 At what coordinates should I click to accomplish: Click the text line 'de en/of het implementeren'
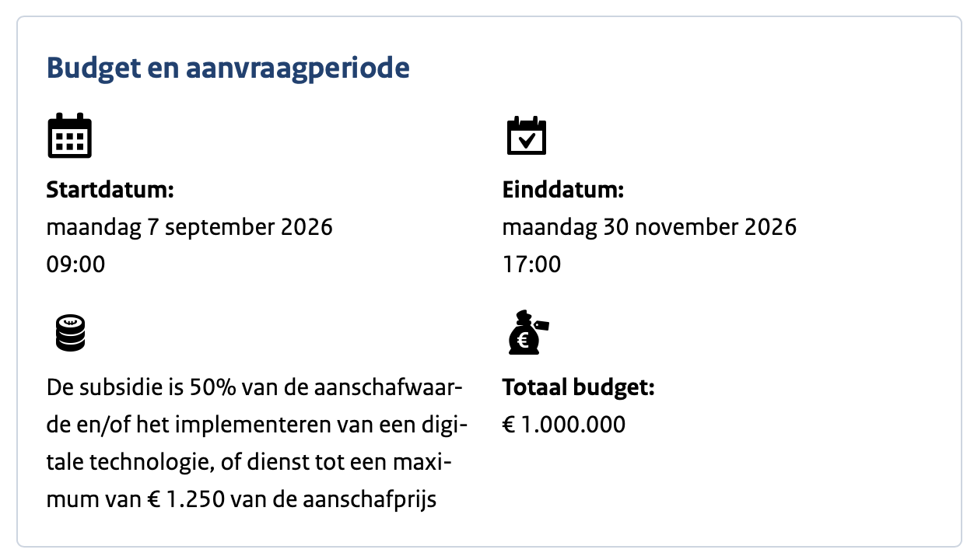[x=257, y=425]
